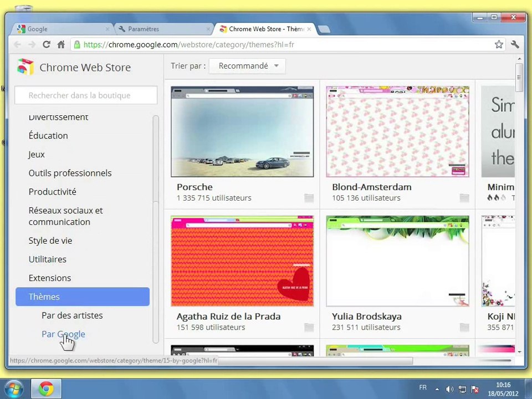
Task: Open the volume control in the system tray
Action: (449, 389)
